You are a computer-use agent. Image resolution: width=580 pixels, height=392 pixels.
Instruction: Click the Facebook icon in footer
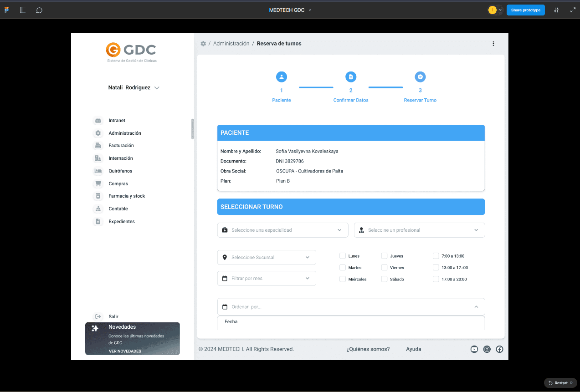tap(499, 349)
